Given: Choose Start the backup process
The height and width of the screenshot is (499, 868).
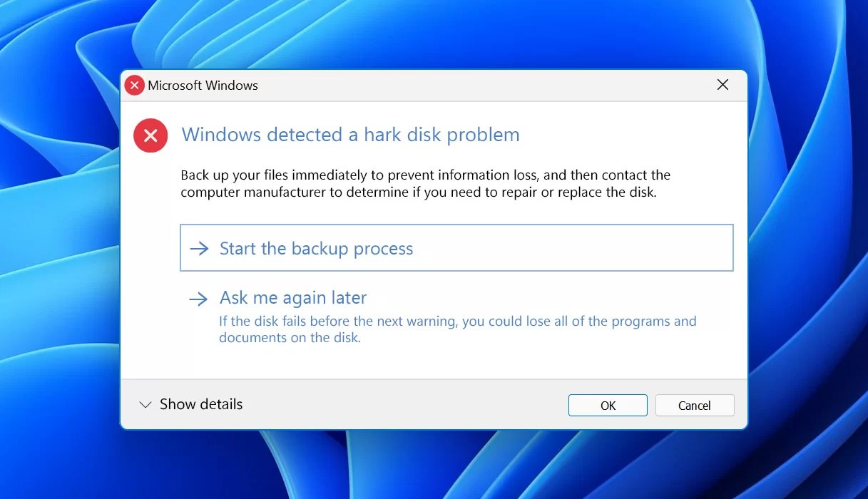Looking at the screenshot, I should pyautogui.click(x=317, y=248).
